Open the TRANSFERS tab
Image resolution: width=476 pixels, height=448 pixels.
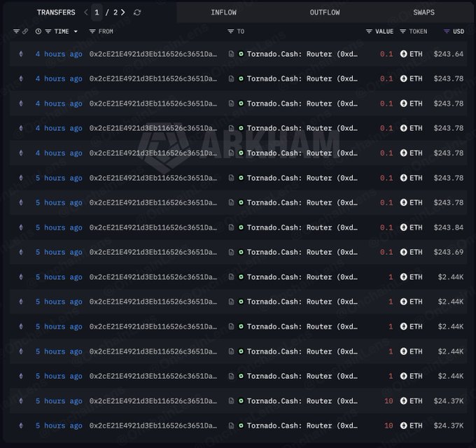pyautogui.click(x=56, y=13)
